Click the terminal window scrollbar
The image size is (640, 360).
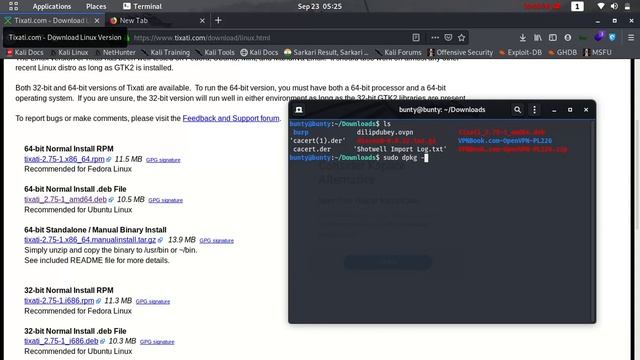click(x=593, y=220)
